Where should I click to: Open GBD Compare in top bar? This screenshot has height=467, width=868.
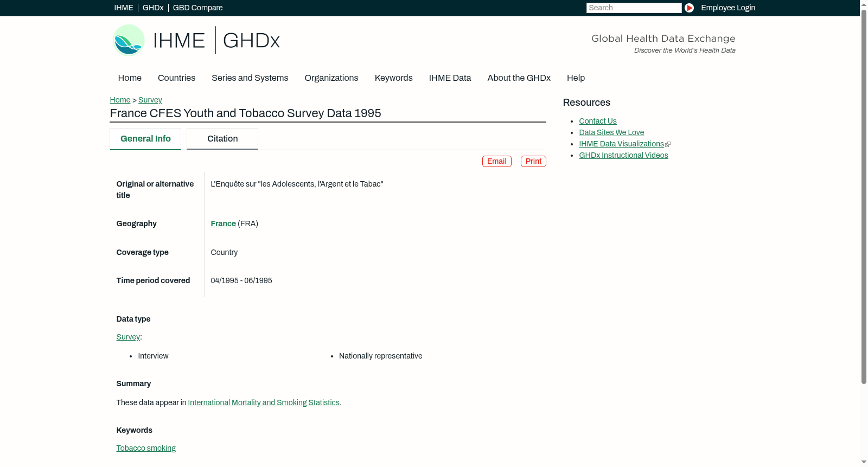point(197,8)
